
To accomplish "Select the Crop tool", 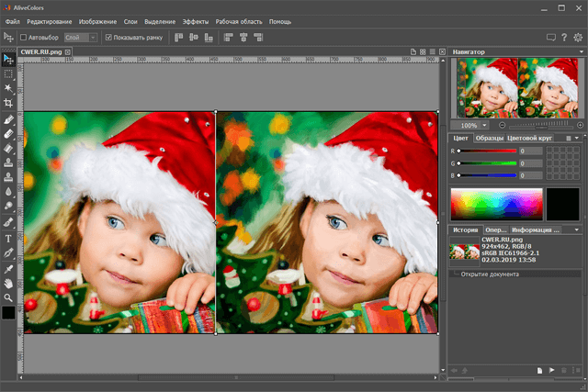I will (8, 103).
